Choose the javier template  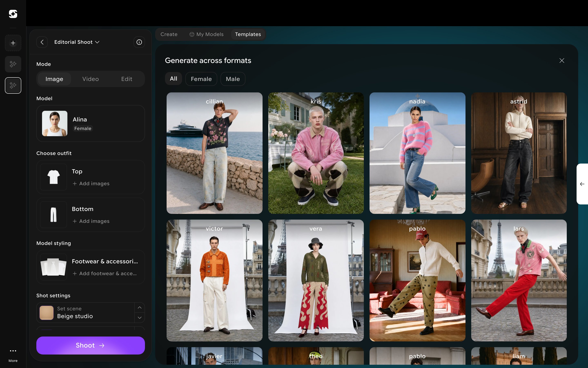(x=214, y=356)
